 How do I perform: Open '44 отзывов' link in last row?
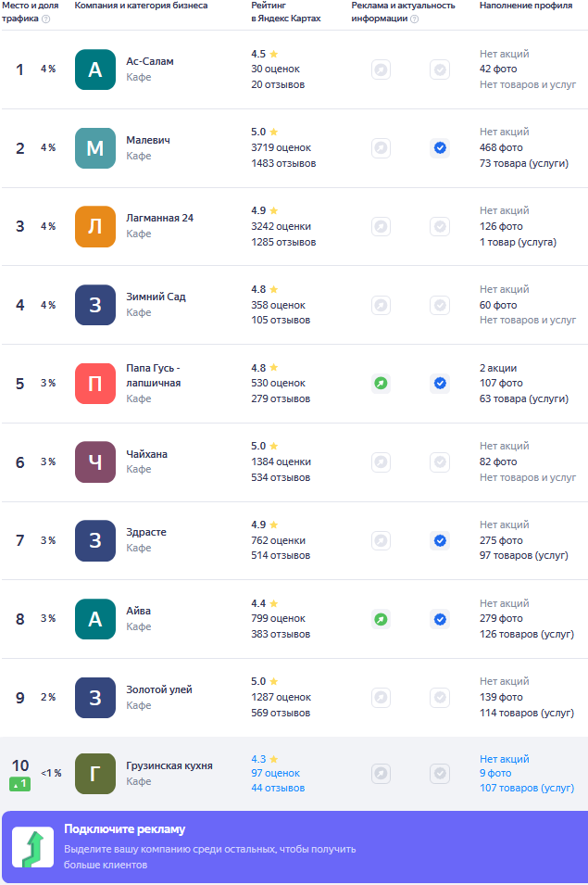click(278, 788)
